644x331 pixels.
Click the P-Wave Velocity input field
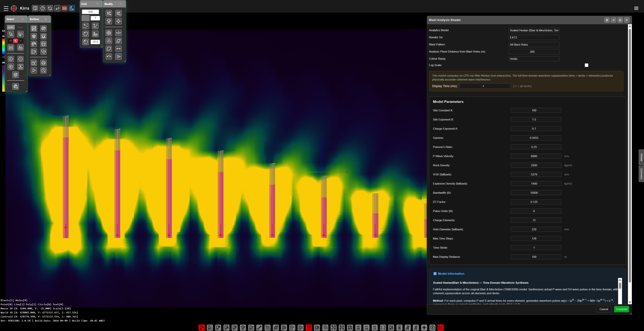point(536,156)
